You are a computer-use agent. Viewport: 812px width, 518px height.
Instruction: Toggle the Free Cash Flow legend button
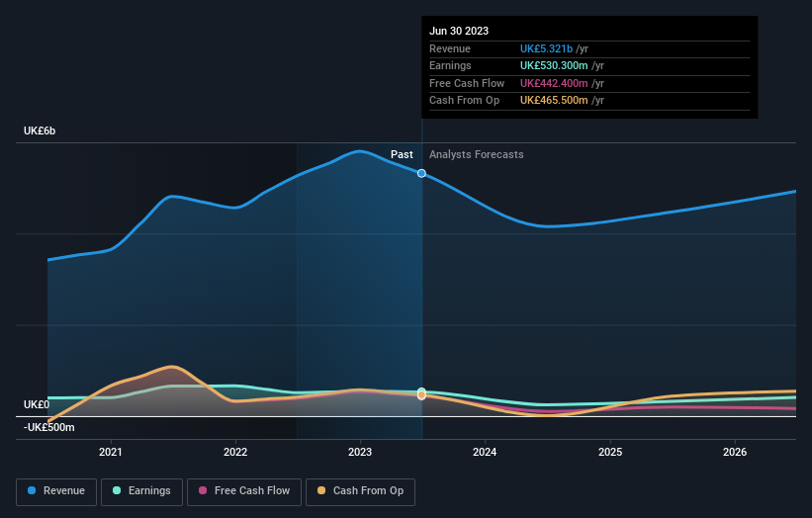coord(244,491)
